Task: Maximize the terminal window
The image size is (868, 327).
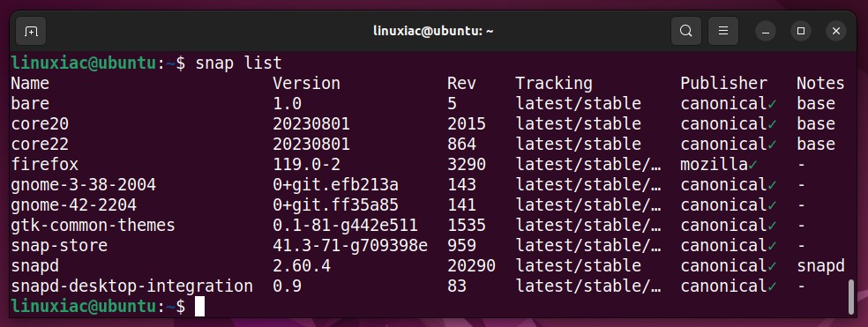Action: click(800, 31)
